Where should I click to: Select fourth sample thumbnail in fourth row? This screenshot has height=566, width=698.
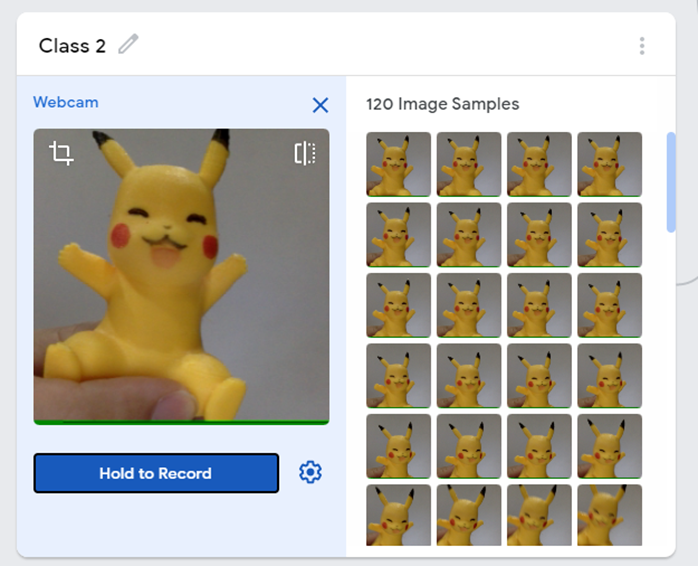coord(609,376)
